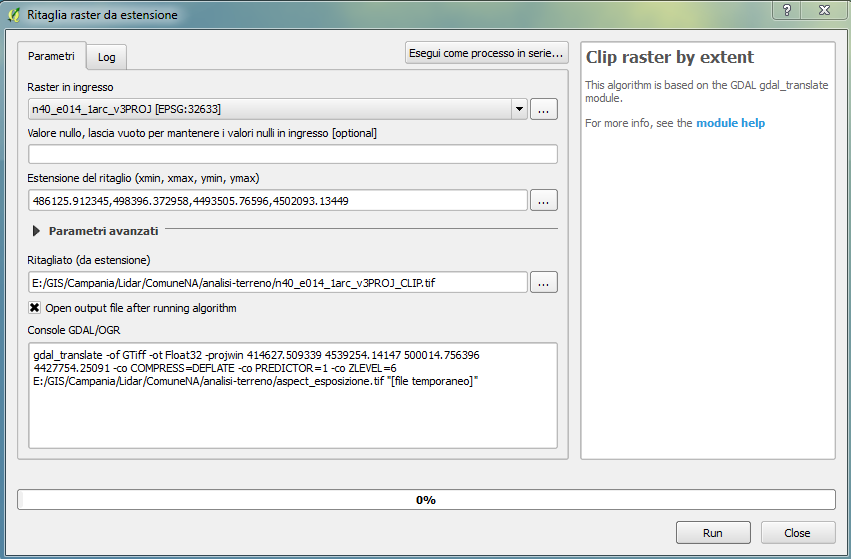Screen dimensions: 851x559
Task: Click inside the Console GDAL/OGR text box
Action: coord(293,395)
